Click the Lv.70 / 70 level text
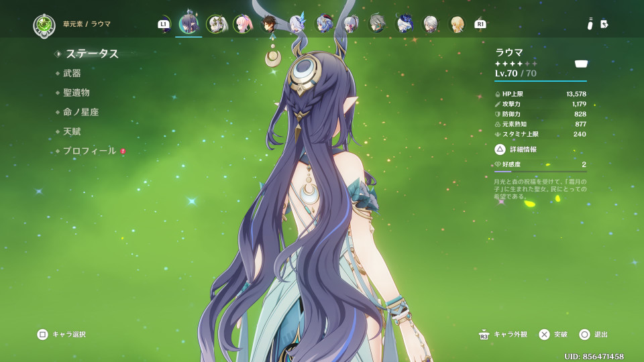Screen dimensions: 644x362 coord(515,74)
